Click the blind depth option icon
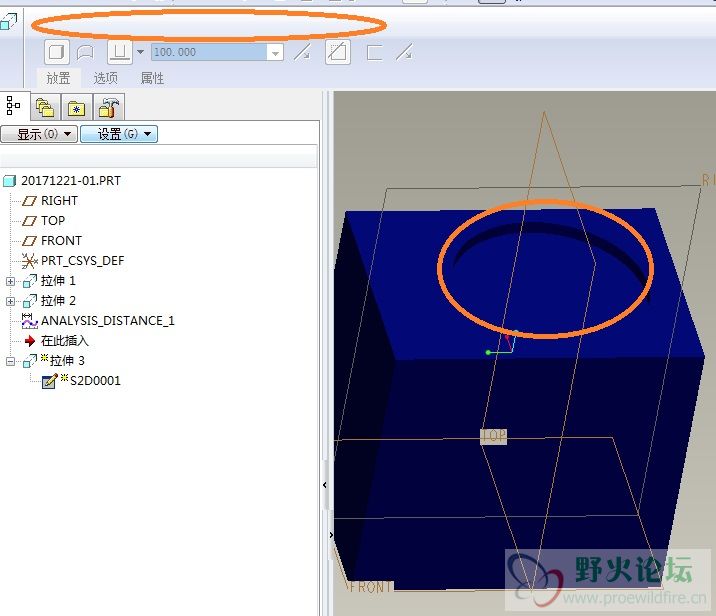The image size is (716, 616). 120,52
